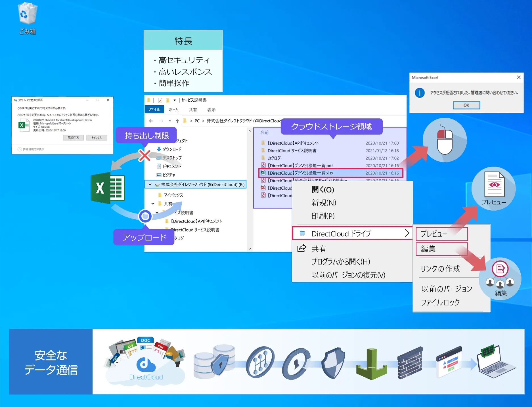Click the PC breadcrumb chevron in address bar
This screenshot has height=407, width=532.
point(203,121)
